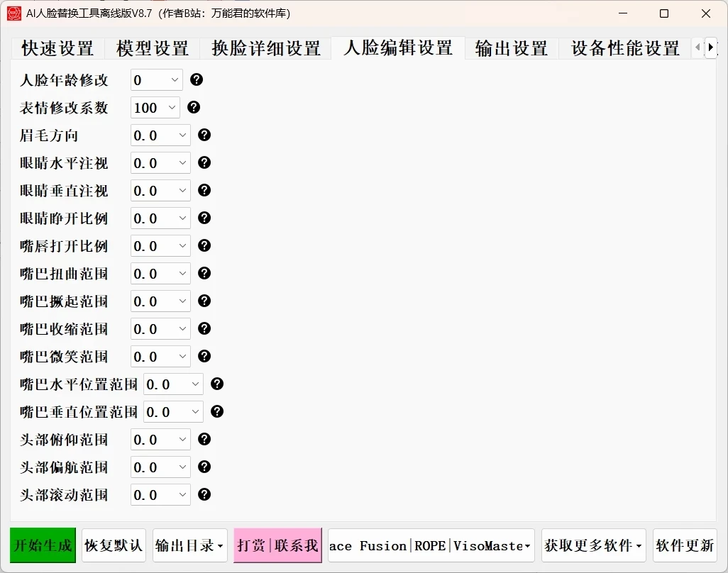Click the help icon beside 表情修改系数
The image size is (728, 573).
192,107
